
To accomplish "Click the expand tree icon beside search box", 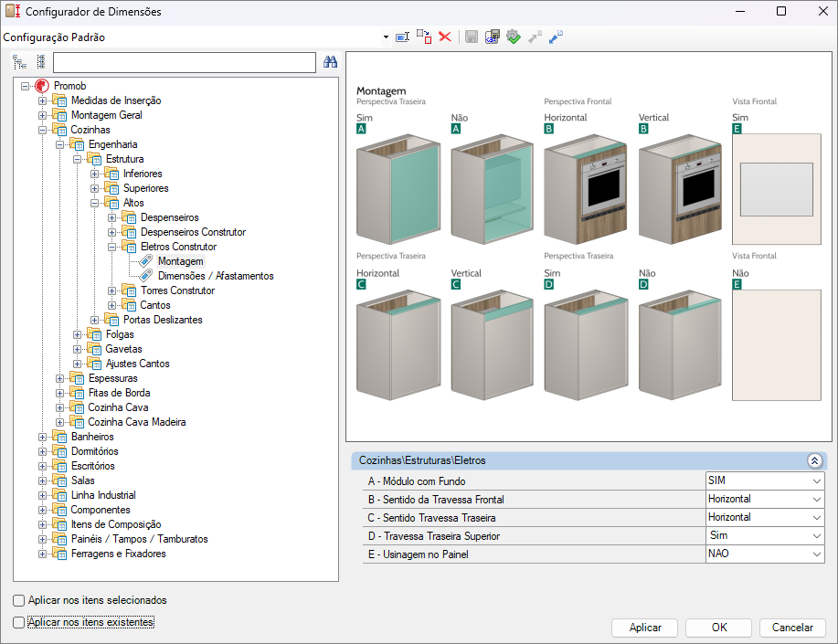I will (x=19, y=62).
